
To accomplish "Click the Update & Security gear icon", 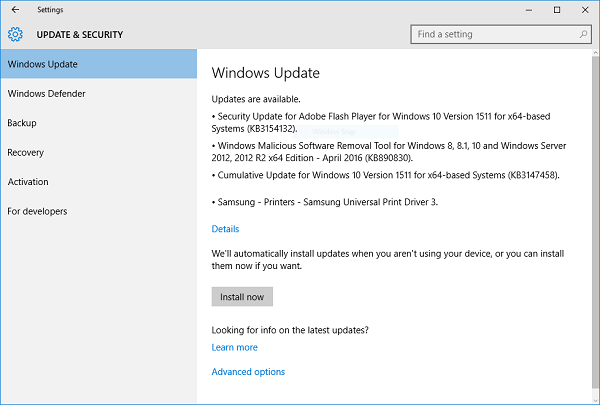I will coord(15,34).
